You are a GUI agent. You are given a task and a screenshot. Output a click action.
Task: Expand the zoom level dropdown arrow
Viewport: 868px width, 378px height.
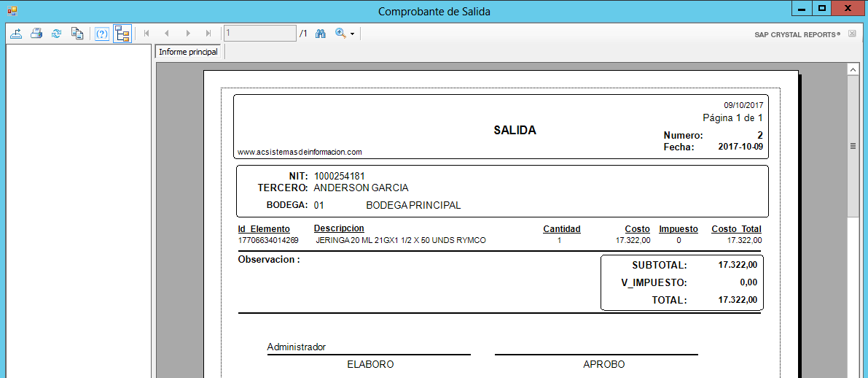coord(352,34)
